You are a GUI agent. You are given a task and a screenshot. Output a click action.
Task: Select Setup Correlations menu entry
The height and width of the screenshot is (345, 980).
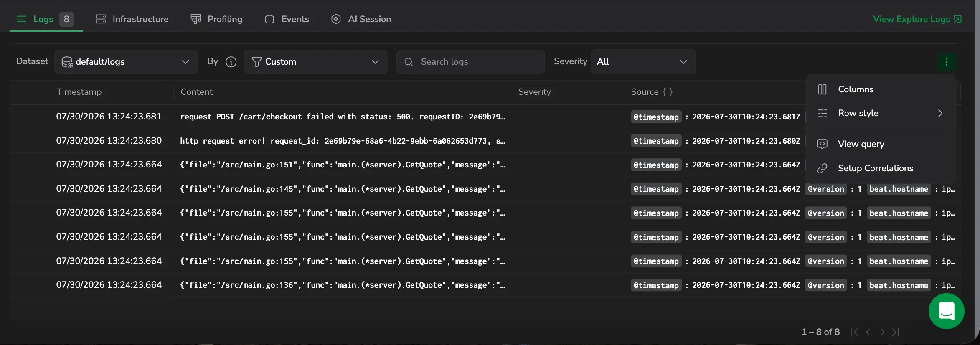coord(881,168)
